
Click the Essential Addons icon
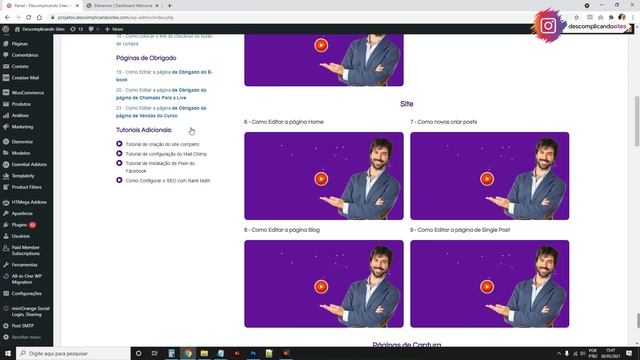click(6, 164)
